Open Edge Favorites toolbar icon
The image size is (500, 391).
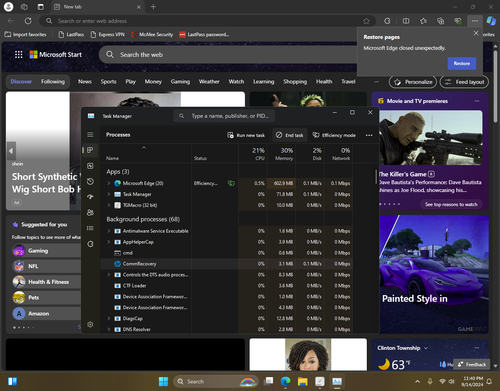pos(423,21)
